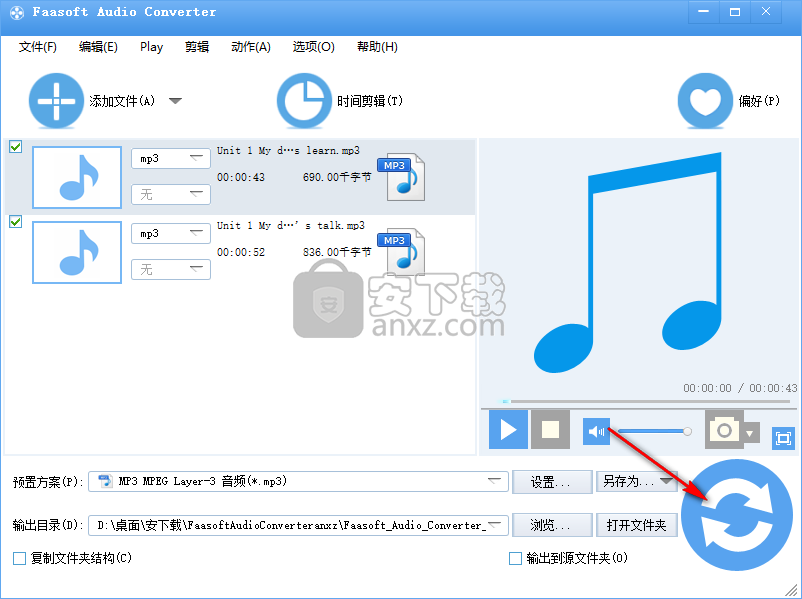This screenshot has height=599, width=802.
Task: Open mp3 format dropdown for talk.mp3
Action: (171, 233)
